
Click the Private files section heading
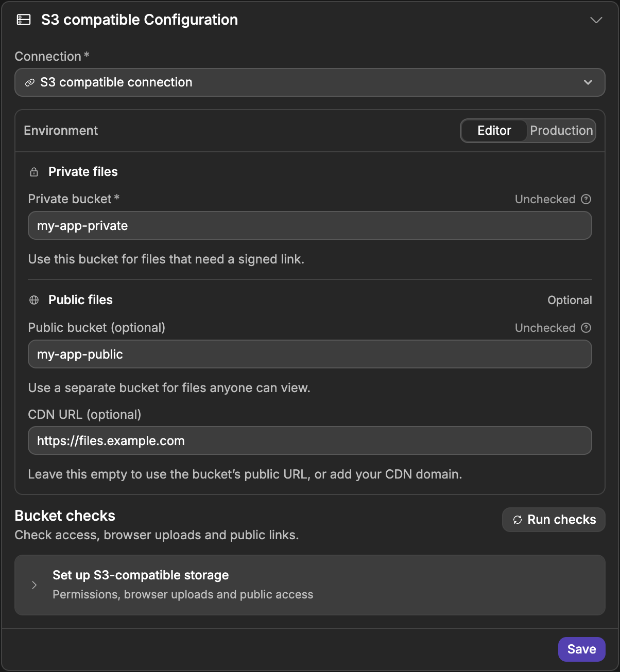[x=83, y=172]
